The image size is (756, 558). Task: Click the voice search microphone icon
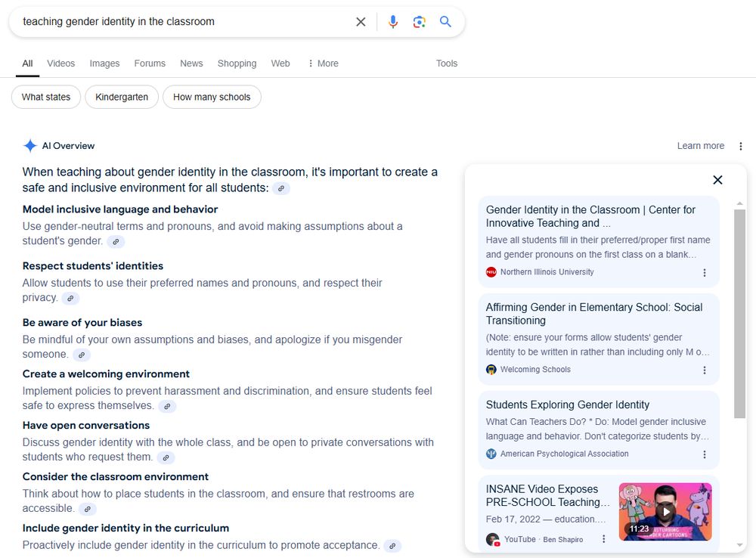(392, 21)
